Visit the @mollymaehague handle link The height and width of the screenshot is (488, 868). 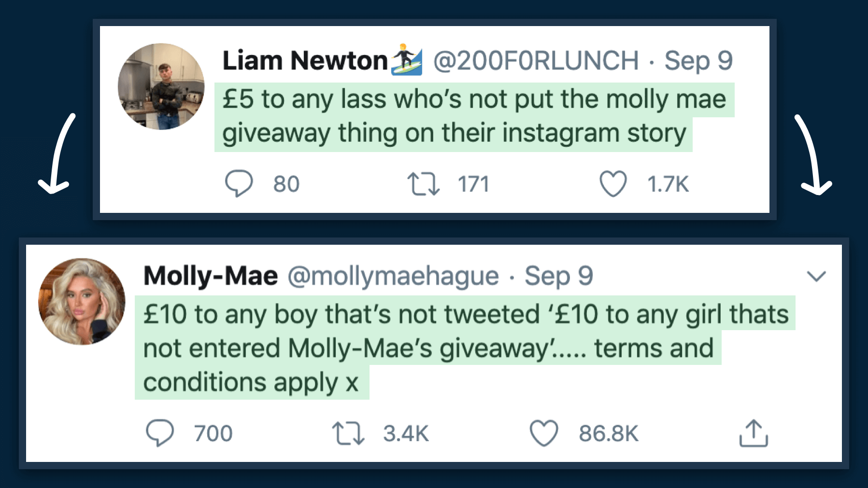pos(393,276)
